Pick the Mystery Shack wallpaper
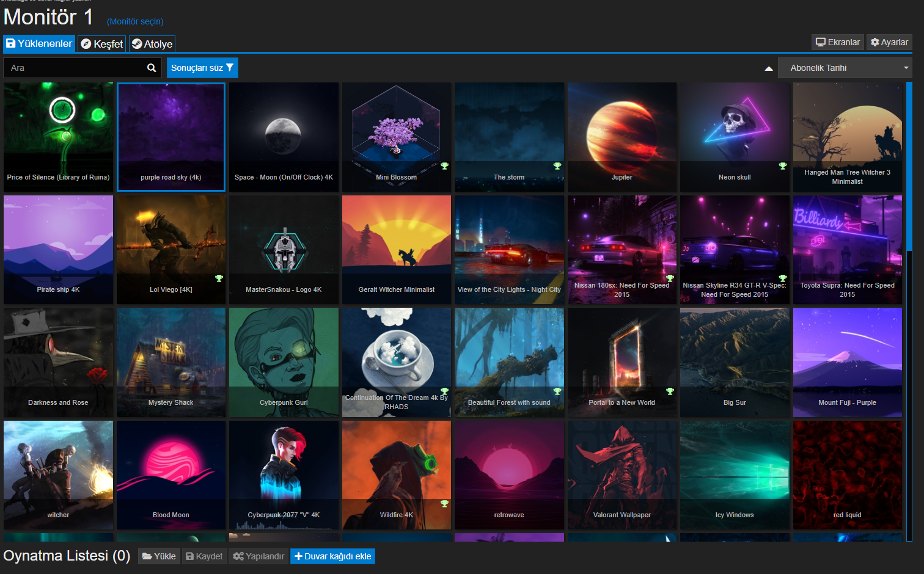 171,362
